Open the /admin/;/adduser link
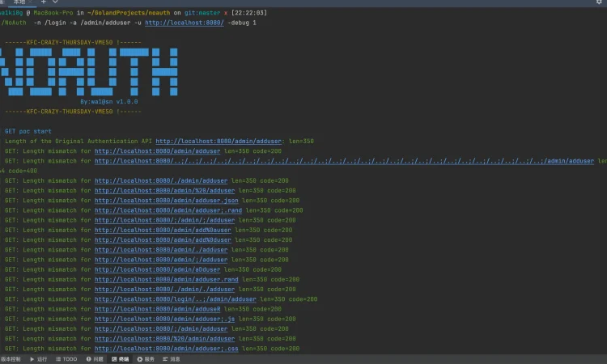 point(161,260)
